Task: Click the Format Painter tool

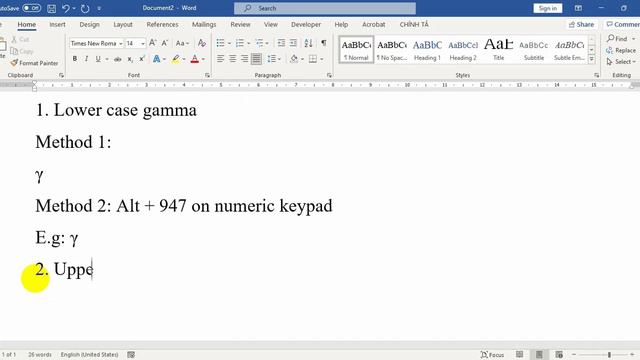Action: tap(34, 63)
